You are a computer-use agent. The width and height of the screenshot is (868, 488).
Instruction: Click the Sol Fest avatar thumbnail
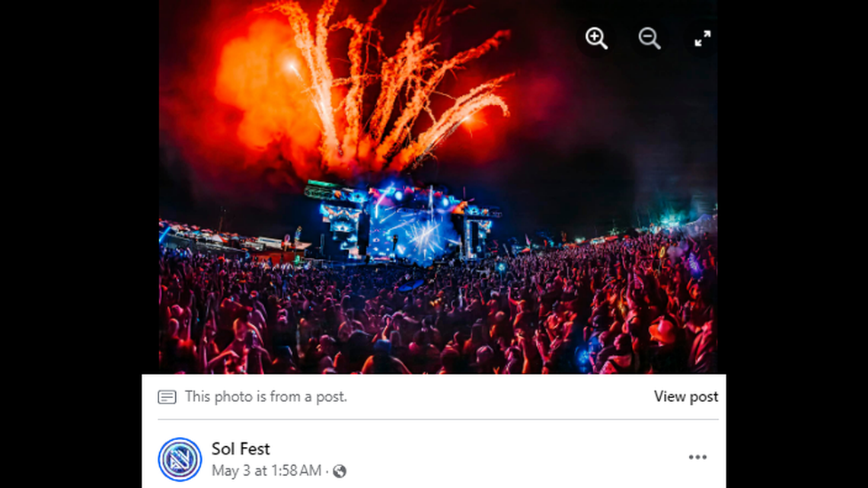[179, 458]
